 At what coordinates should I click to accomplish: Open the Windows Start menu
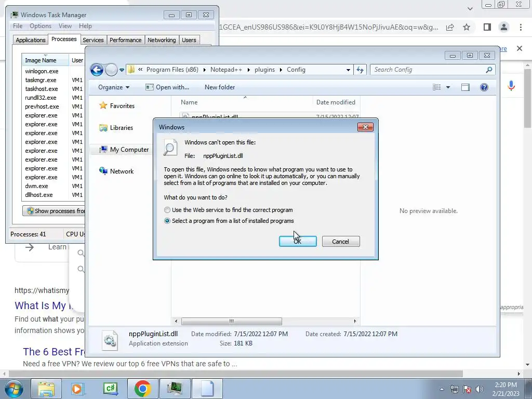coord(14,389)
